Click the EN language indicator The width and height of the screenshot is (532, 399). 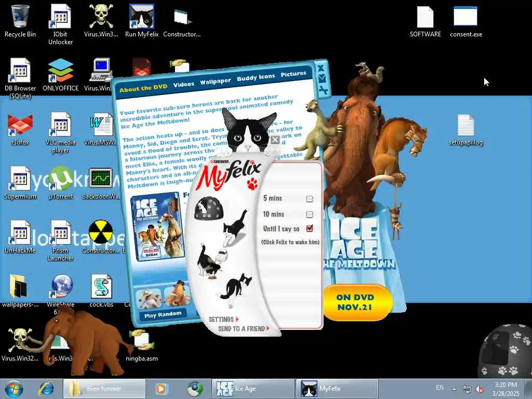pyautogui.click(x=440, y=388)
